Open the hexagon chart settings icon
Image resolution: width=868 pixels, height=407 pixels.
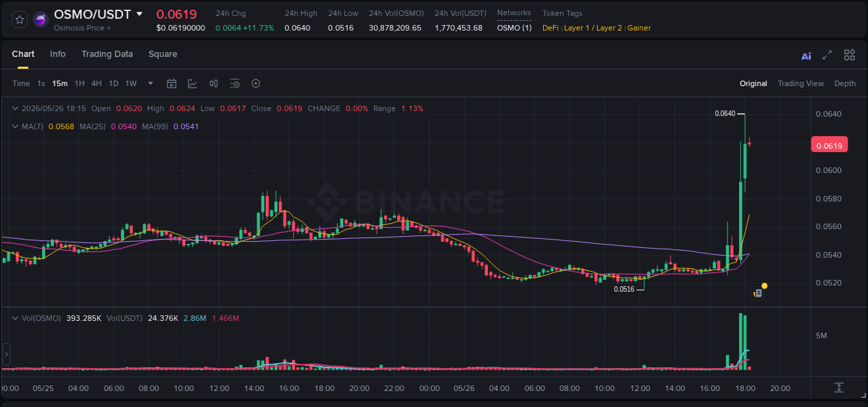(256, 83)
